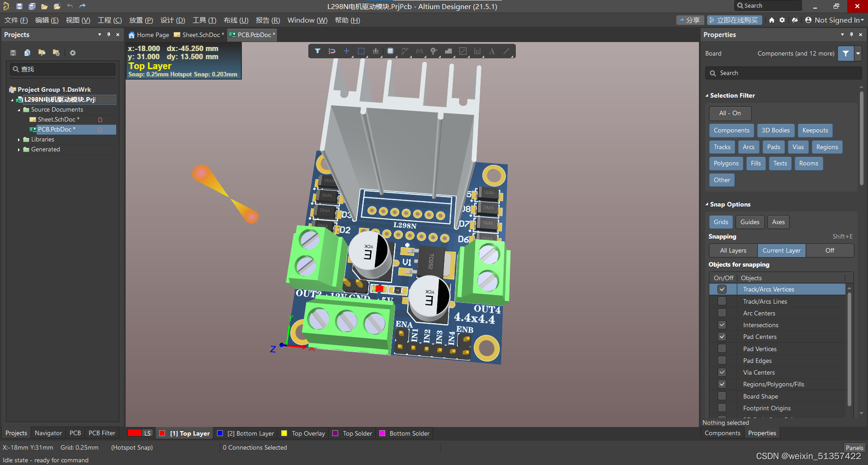Open project options folder-gear icon
868x465 pixels.
[x=56, y=53]
